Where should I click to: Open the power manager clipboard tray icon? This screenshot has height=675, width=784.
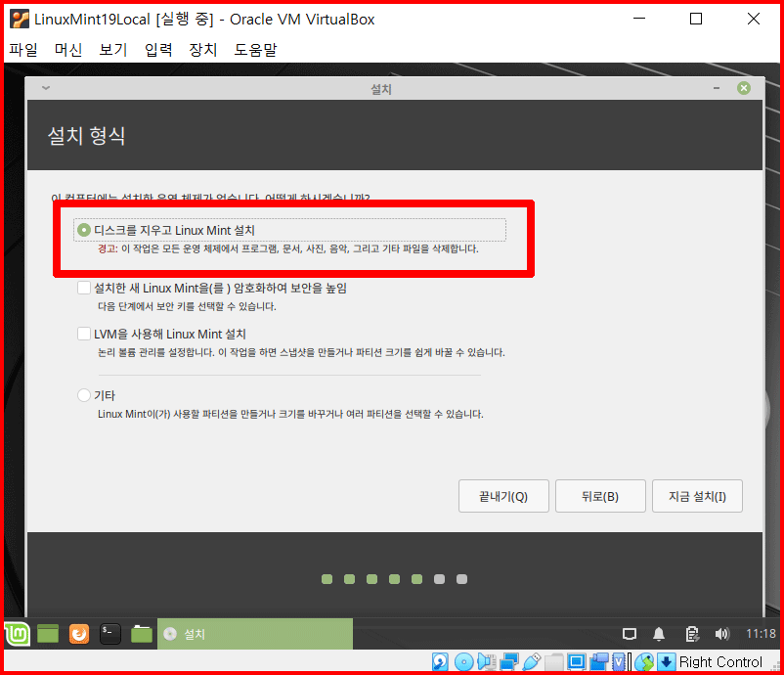692,635
